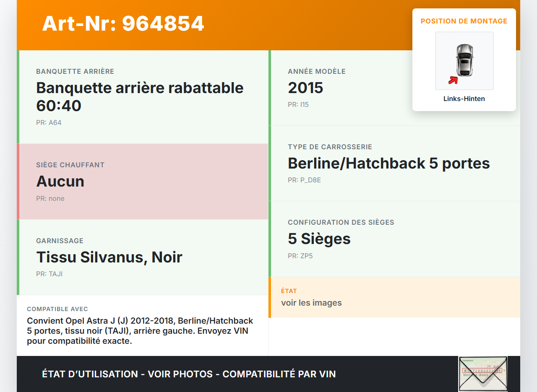
Task: Click the BANQUETTE ARRIÈRE label
Action: (75, 72)
